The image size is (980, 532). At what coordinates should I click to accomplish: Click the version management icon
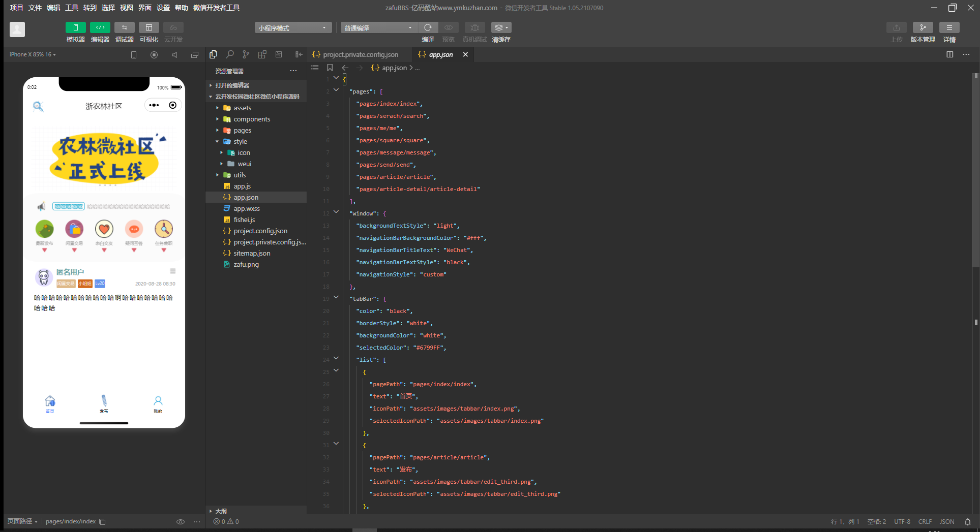(923, 27)
